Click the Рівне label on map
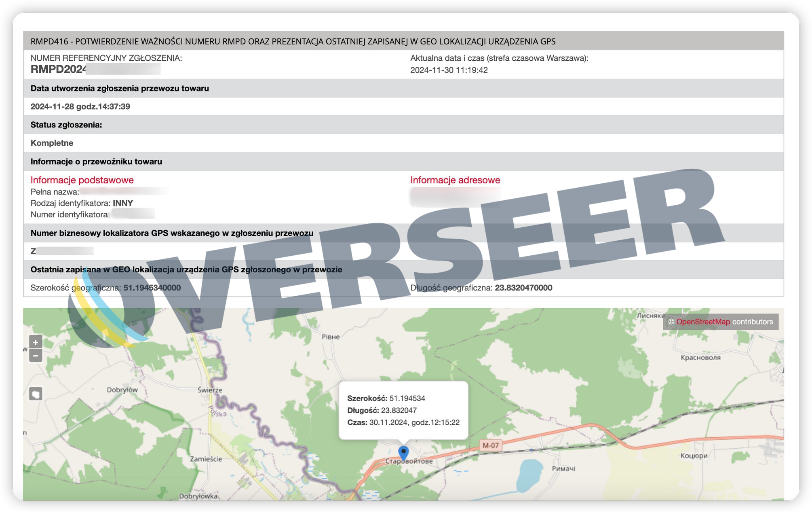This screenshot has width=812, height=513. (x=331, y=337)
